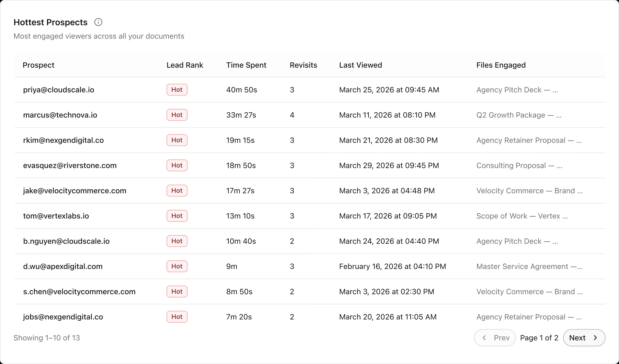Open prospect jobs@nexgendigital.co
The height and width of the screenshot is (364, 619).
pyautogui.click(x=63, y=317)
